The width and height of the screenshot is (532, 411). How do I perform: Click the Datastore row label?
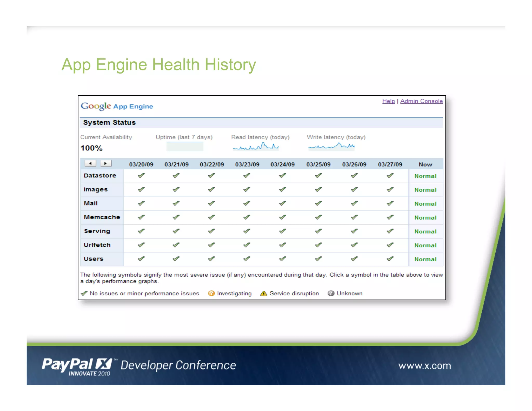tap(100, 176)
